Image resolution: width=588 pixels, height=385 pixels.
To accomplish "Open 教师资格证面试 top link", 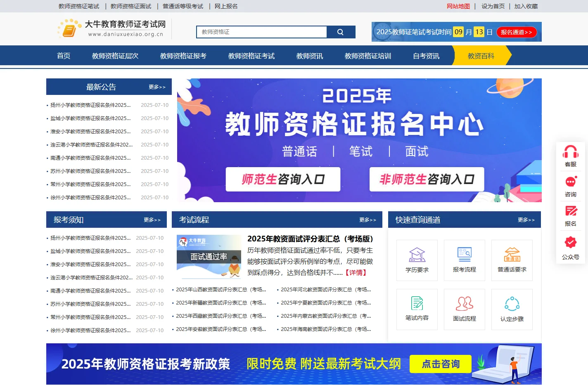I will (x=131, y=6).
